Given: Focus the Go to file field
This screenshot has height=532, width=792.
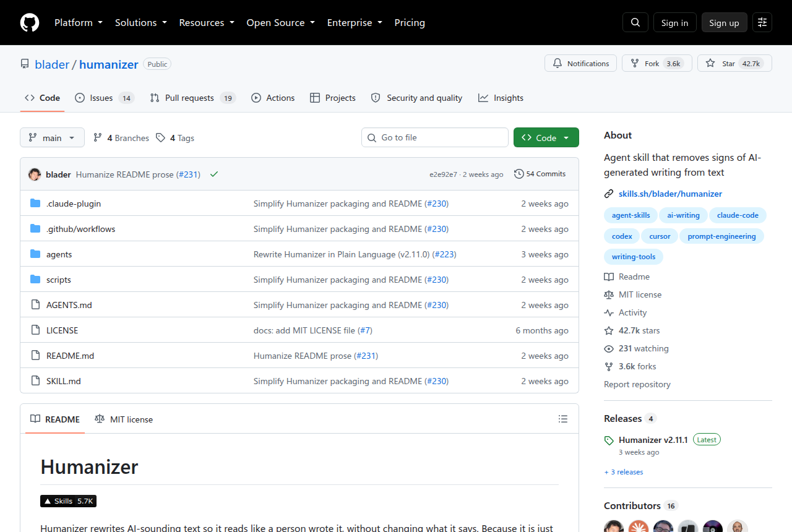Looking at the screenshot, I should point(435,137).
